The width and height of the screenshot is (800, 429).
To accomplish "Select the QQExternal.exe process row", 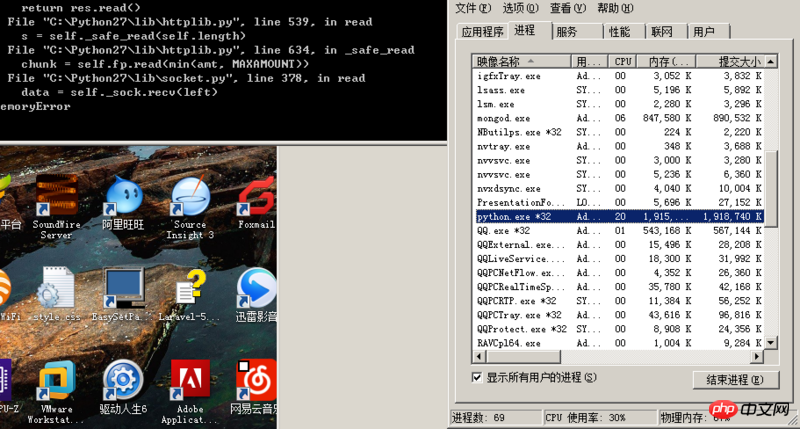I will coord(619,245).
